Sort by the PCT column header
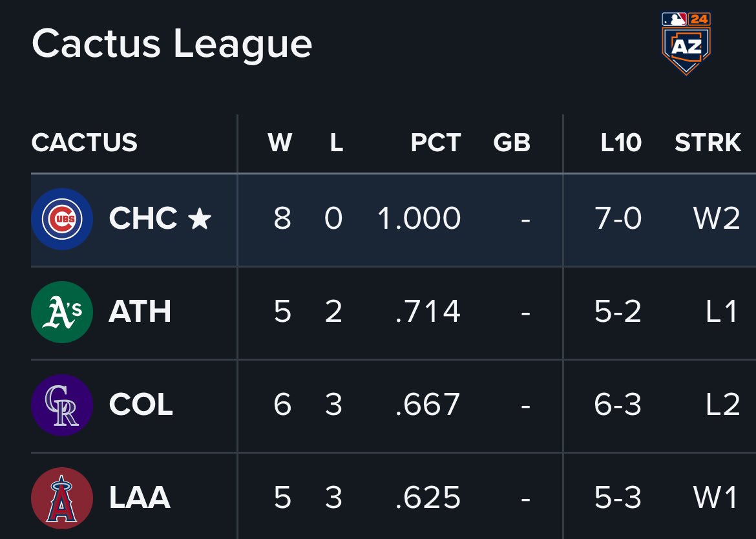The image size is (756, 539). 436,143
